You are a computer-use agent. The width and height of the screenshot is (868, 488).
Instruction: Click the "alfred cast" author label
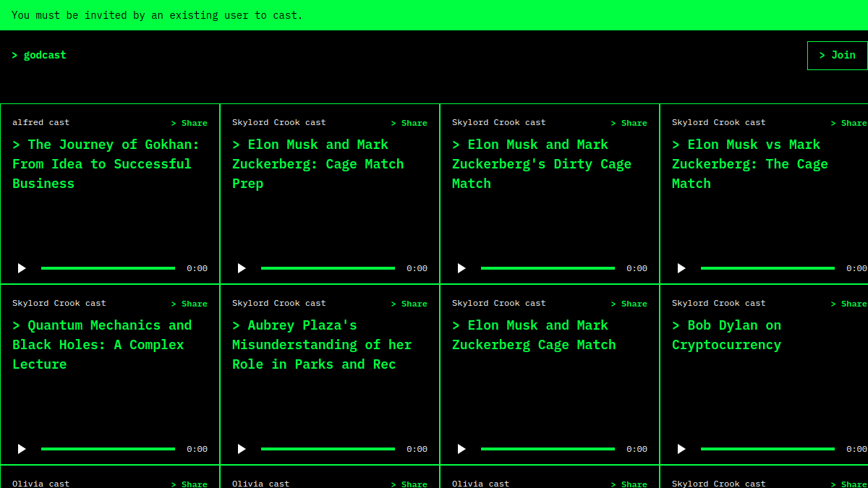(x=41, y=122)
